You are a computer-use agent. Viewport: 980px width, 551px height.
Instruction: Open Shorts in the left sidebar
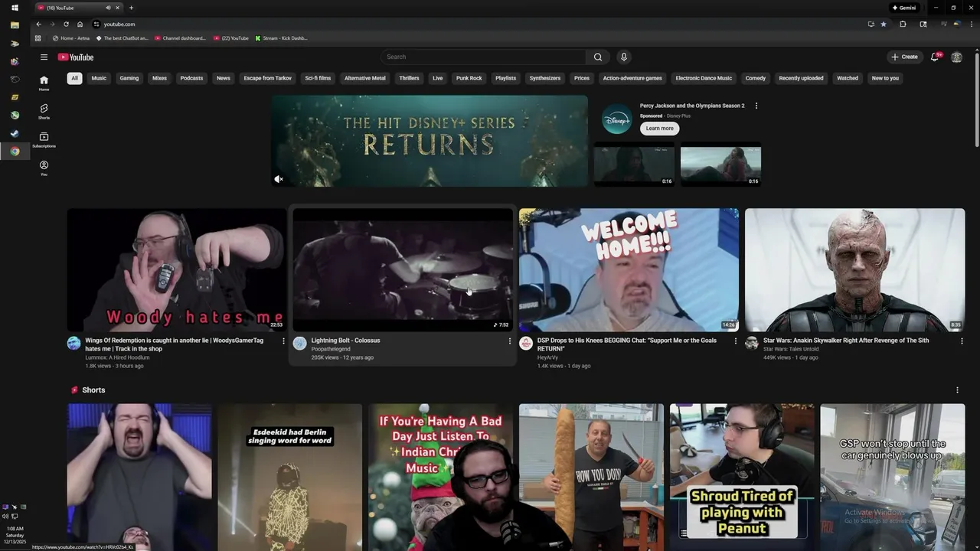click(x=44, y=112)
